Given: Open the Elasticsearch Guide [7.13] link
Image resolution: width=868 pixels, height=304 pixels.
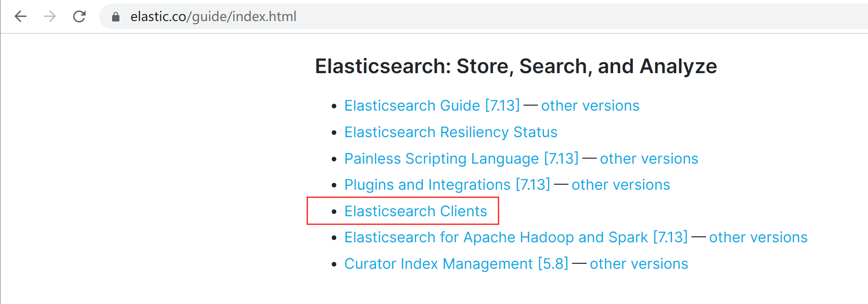Looking at the screenshot, I should [x=431, y=106].
